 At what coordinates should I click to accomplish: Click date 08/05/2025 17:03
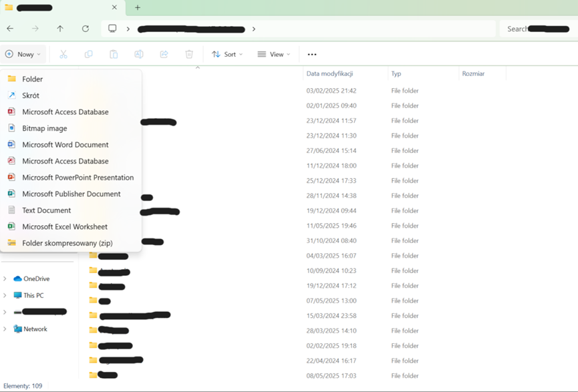[x=331, y=376]
